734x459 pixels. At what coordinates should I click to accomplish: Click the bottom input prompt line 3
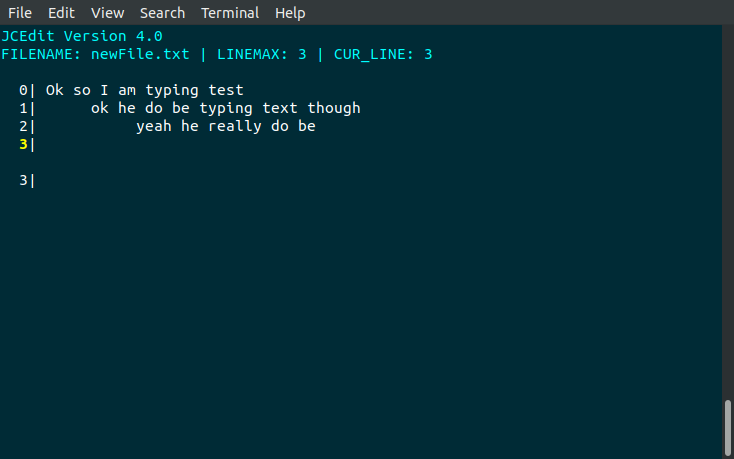(x=27, y=180)
